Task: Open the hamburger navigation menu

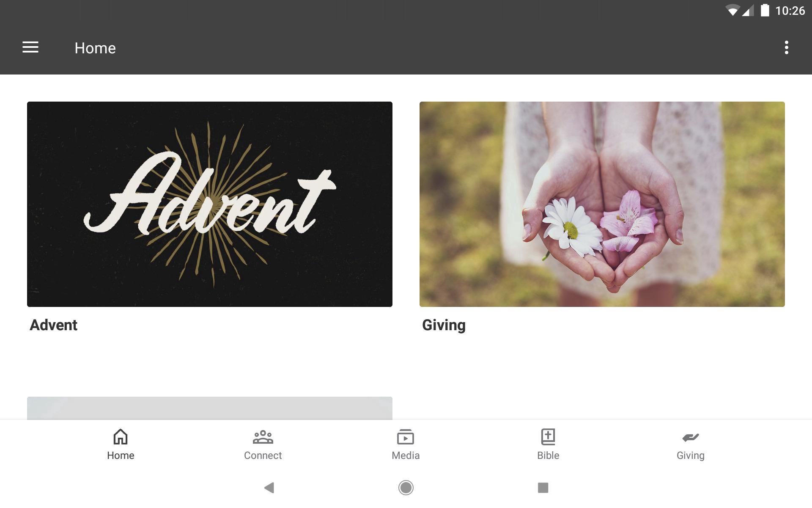Action: [30, 47]
